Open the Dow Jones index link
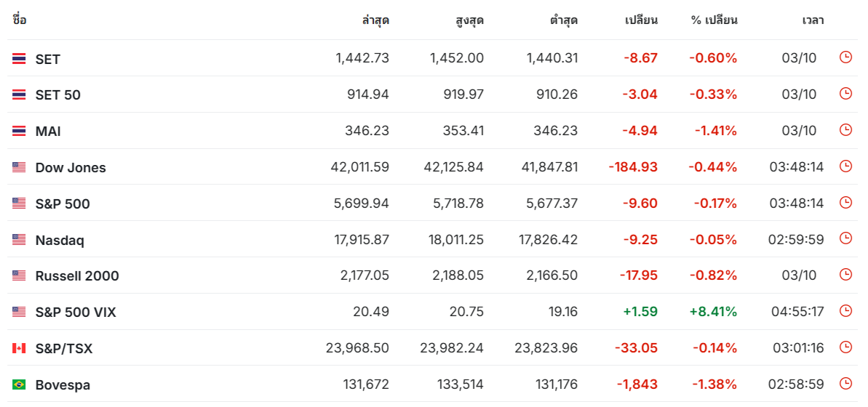Screen dimensions: 868x407 point(71,168)
